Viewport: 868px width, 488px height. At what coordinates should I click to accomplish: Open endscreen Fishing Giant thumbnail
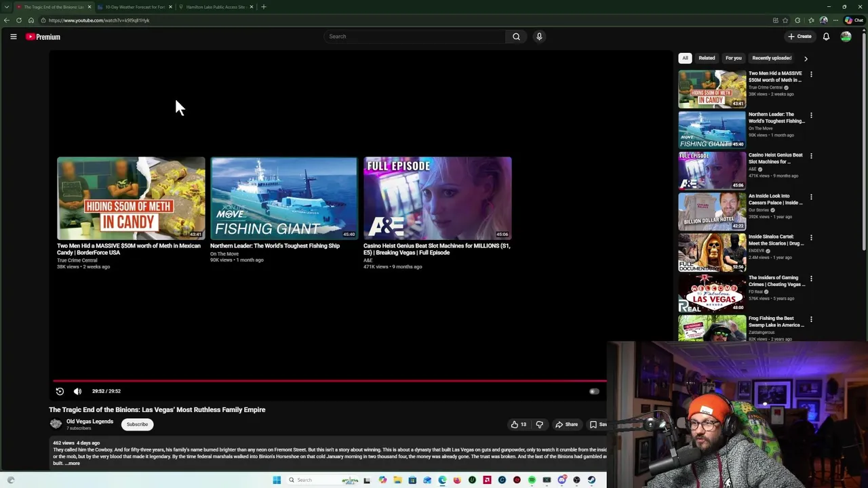point(284,198)
